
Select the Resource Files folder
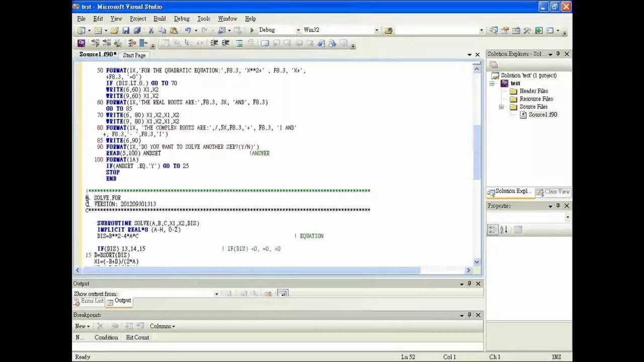531,99
